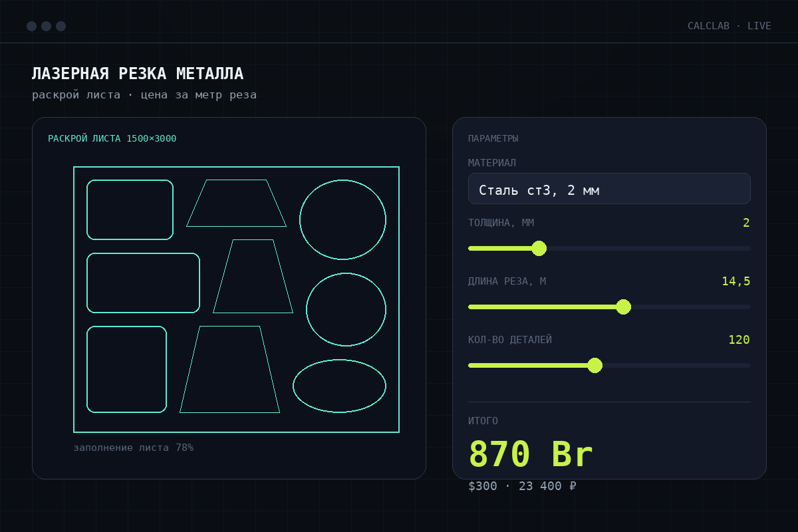
Task: Open the material field Сталь ст3, 2 мм
Action: click(x=609, y=188)
